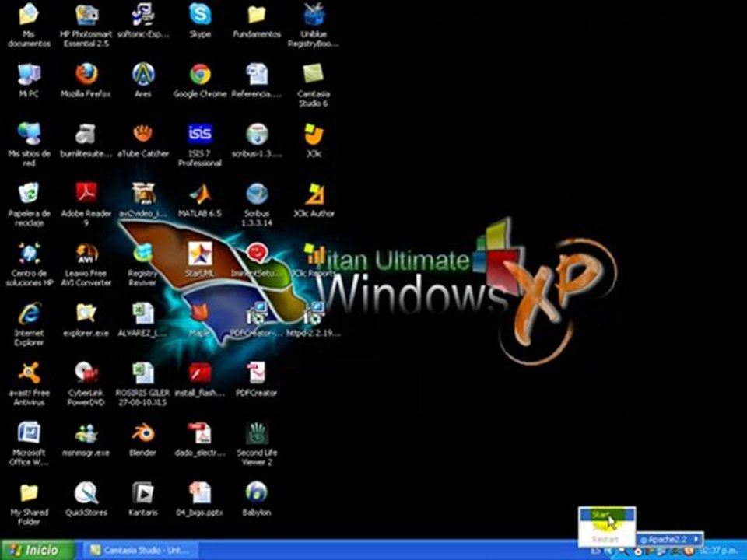
Task: Open msnmsgr.exe desktop icon
Action: (86, 439)
